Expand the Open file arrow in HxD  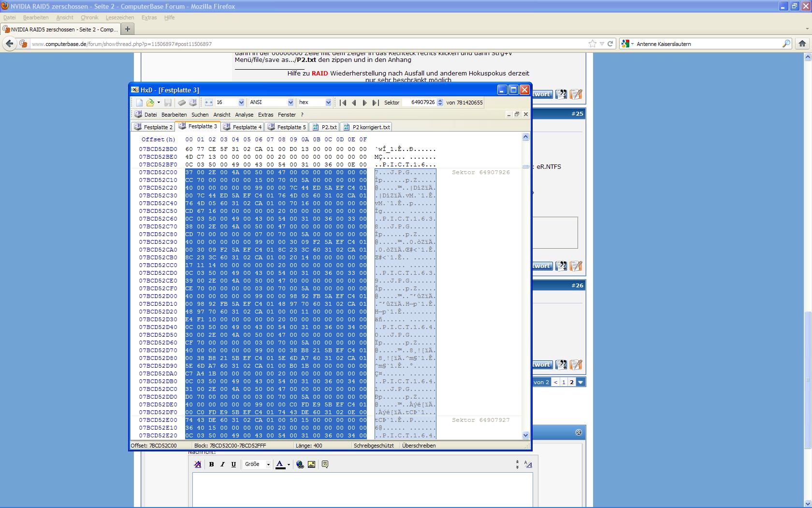159,103
